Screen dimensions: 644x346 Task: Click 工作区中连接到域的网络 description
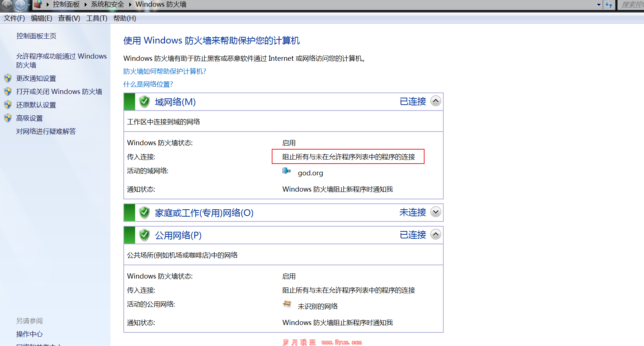163,122
